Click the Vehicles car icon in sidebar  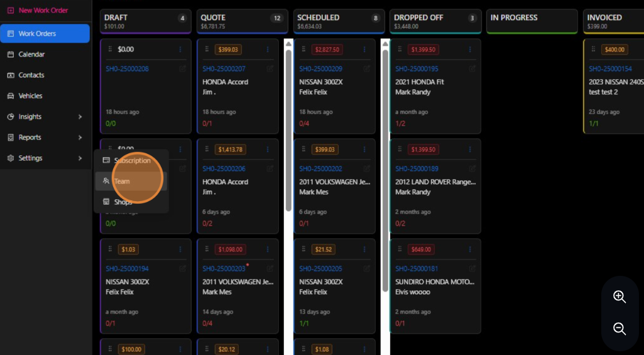pyautogui.click(x=11, y=96)
